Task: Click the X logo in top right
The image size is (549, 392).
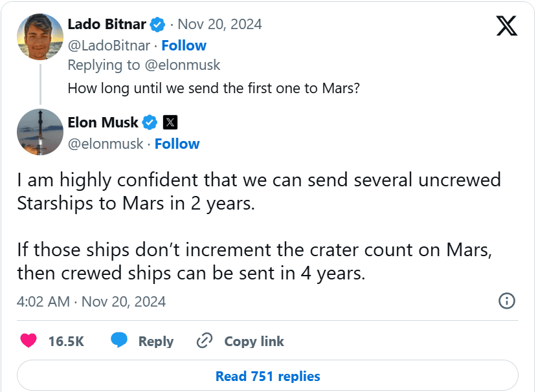Action: click(506, 25)
